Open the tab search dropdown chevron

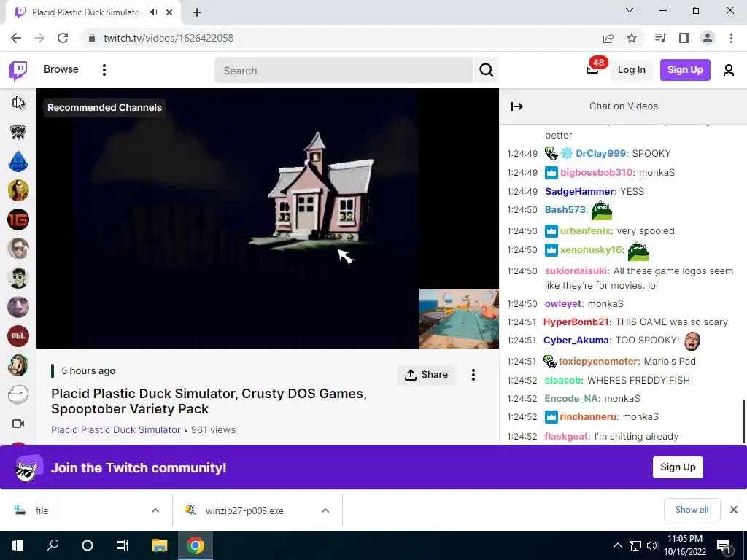(630, 10)
